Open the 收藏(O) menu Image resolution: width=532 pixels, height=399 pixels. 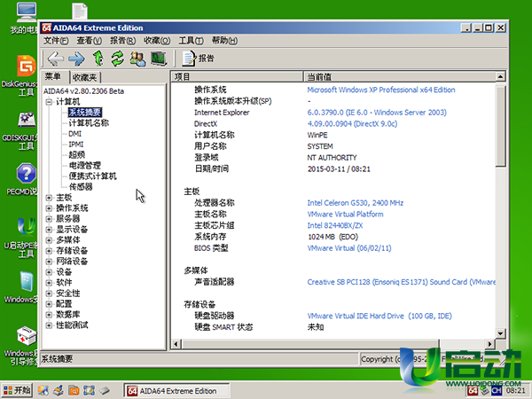157,41
